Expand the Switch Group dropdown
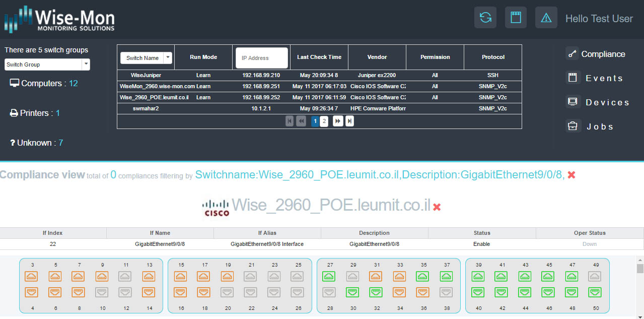644x319 pixels. [86, 65]
